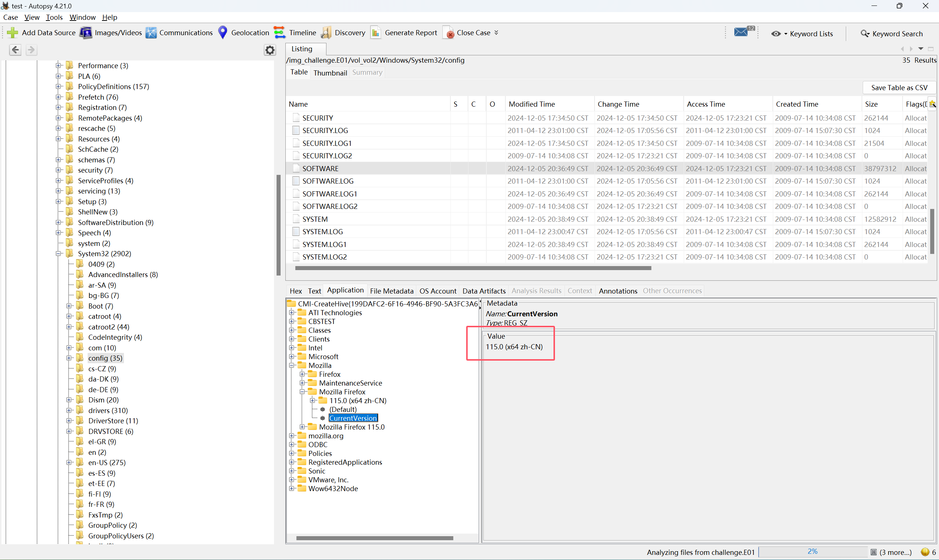Screen dimensions: 939x560
Task: Select the Mozilla Firefox 115.0 registry key
Action: (351, 427)
